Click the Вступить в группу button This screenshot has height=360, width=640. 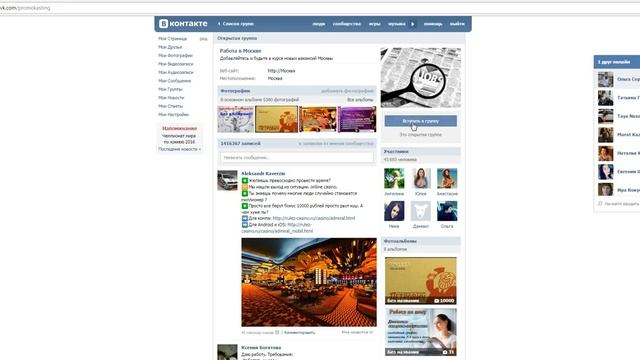click(x=420, y=121)
